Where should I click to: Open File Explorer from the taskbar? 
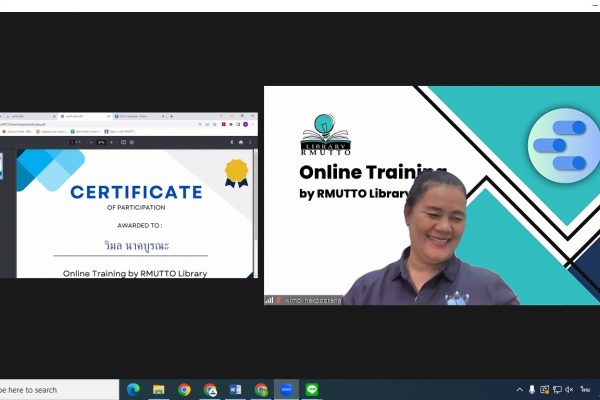click(x=158, y=390)
